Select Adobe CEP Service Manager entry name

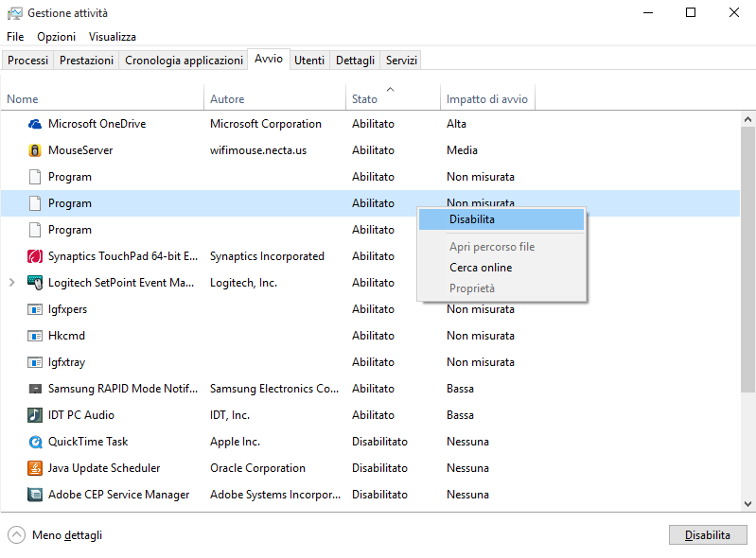pyautogui.click(x=118, y=495)
